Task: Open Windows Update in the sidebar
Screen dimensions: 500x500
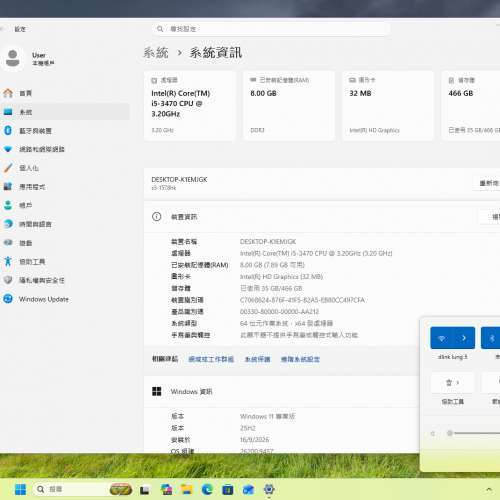Action: [x=65, y=299]
